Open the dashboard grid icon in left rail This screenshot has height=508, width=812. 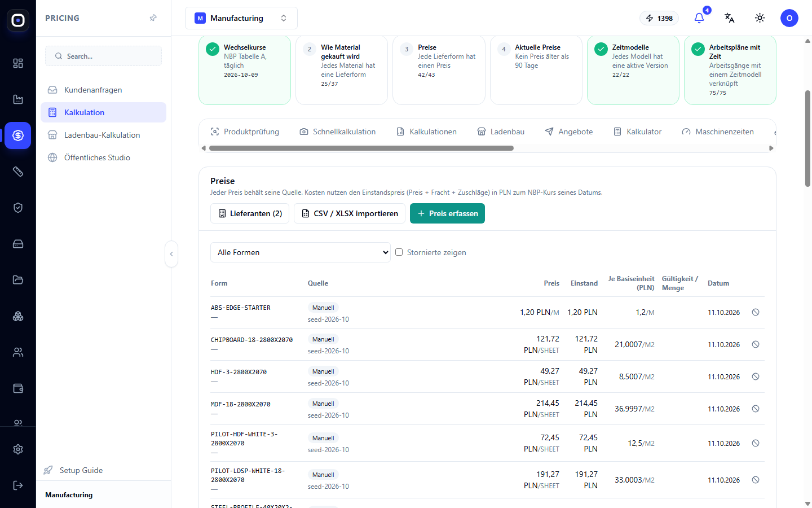click(18, 63)
